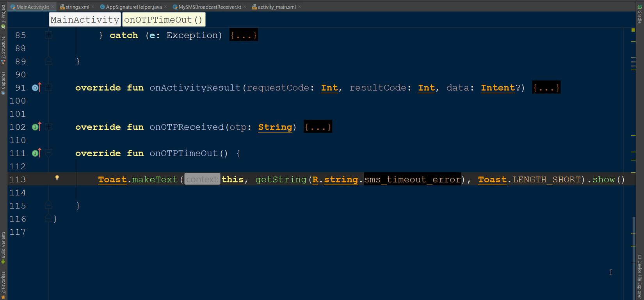This screenshot has height=300, width=644.
Task: Click the implements gutter icon beside onOTPTimeOut
Action: pyautogui.click(x=36, y=153)
